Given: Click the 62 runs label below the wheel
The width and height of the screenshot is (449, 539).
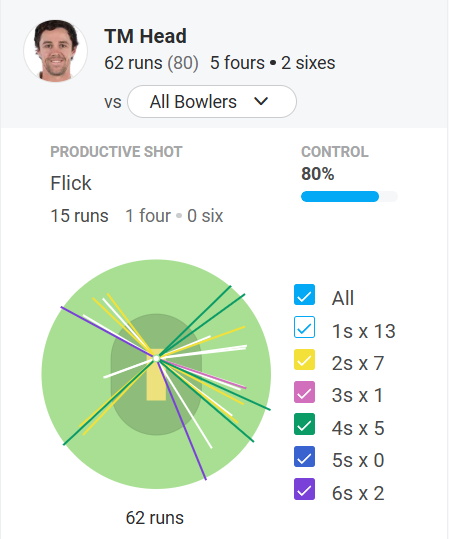Looking at the screenshot, I should [x=155, y=518].
